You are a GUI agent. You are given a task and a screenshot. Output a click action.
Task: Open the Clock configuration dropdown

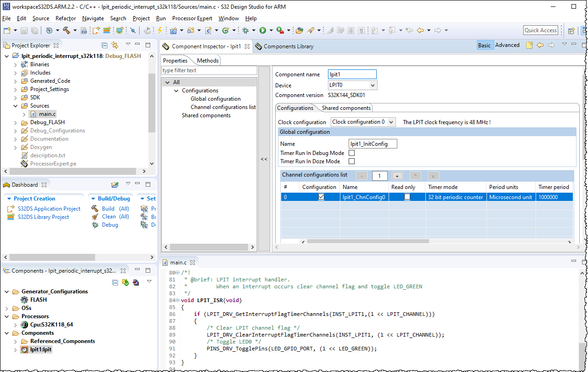click(x=391, y=122)
